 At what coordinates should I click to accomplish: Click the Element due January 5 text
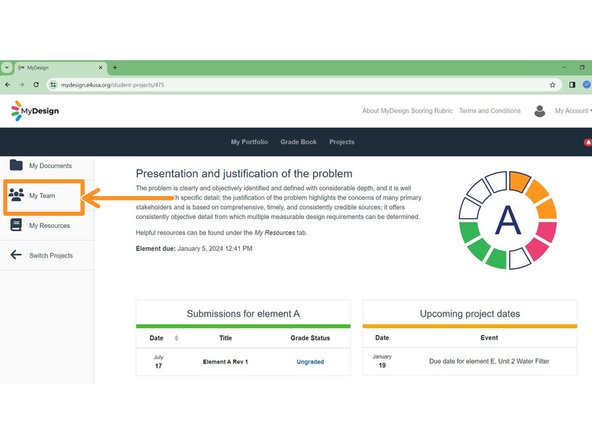pos(194,248)
